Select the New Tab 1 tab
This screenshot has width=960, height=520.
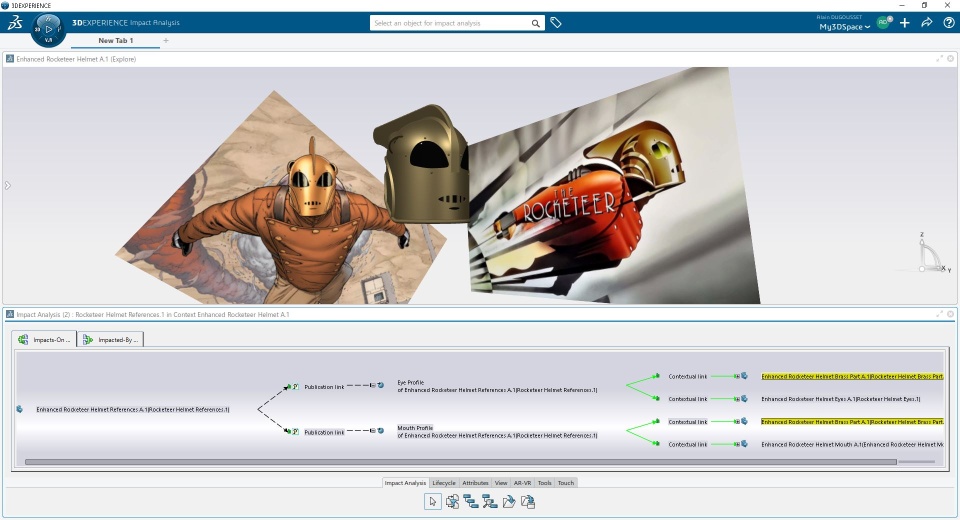pyautogui.click(x=116, y=40)
